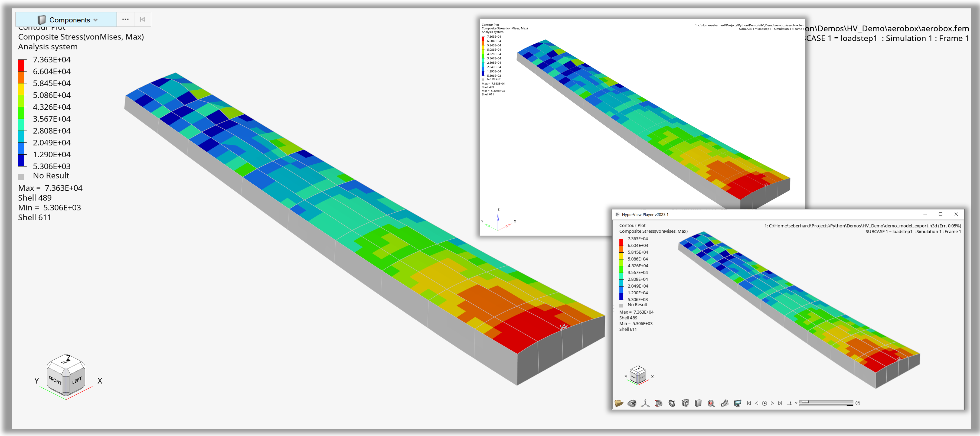Click the skip-to-start arrow button beside Components
Image resolution: width=980 pixels, height=436 pixels.
click(143, 19)
